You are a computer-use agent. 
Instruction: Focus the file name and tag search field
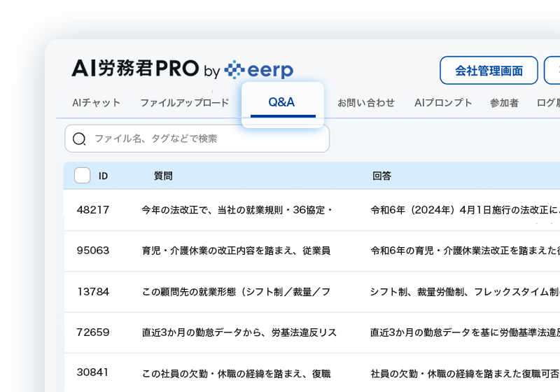203,139
